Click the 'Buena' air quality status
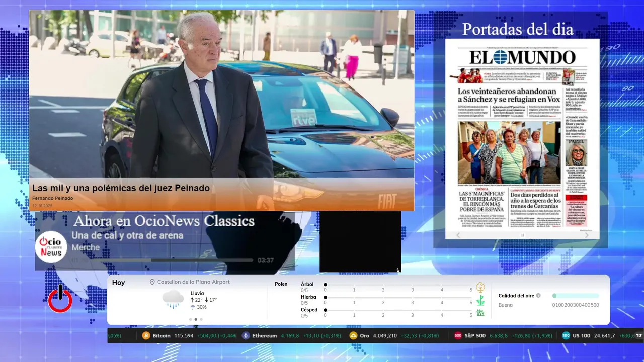 pos(505,305)
